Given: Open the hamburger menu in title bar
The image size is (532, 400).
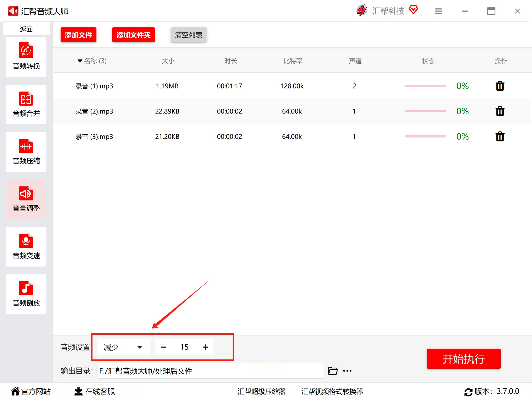Looking at the screenshot, I should (438, 11).
